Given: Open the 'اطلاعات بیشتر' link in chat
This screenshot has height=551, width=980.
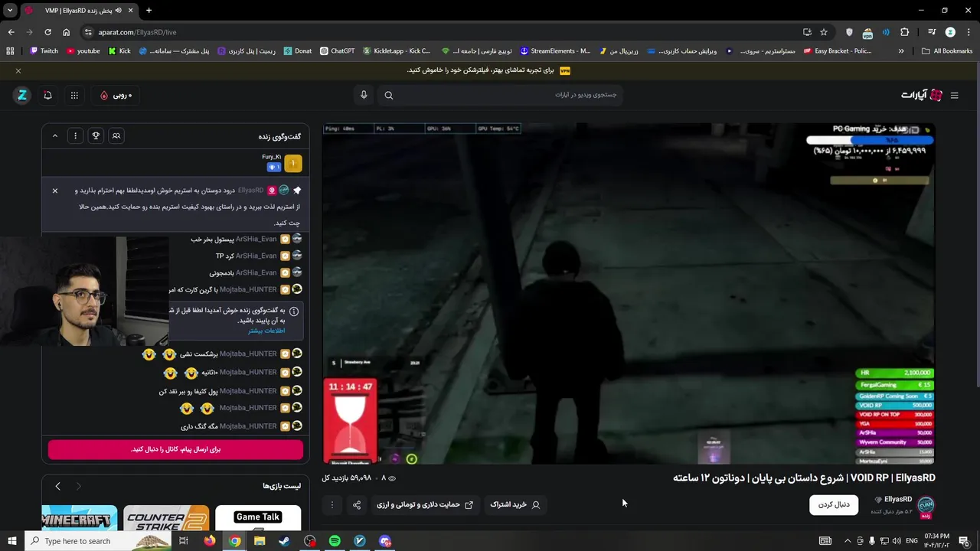Looking at the screenshot, I should tap(266, 331).
